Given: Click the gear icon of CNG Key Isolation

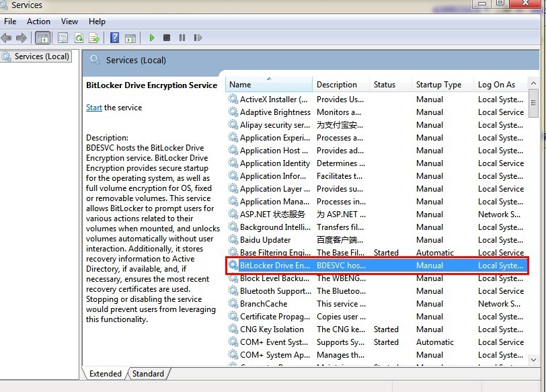Looking at the screenshot, I should (233, 329).
